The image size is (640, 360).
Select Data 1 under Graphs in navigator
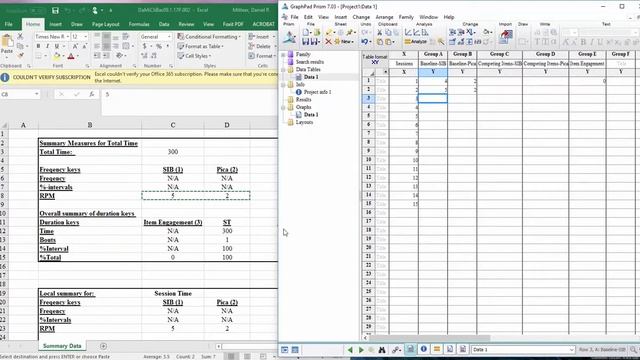pyautogui.click(x=311, y=115)
